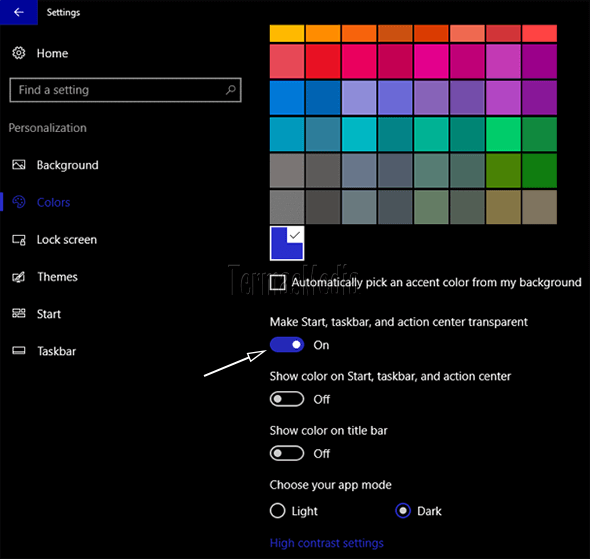This screenshot has height=559, width=590.
Task: Click the Settings window title
Action: pos(63,12)
